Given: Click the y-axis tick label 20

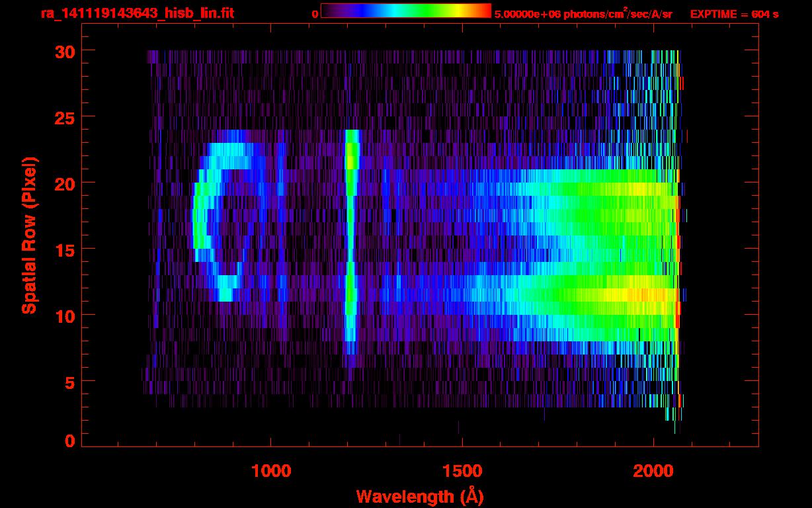Looking at the screenshot, I should pos(63,183).
